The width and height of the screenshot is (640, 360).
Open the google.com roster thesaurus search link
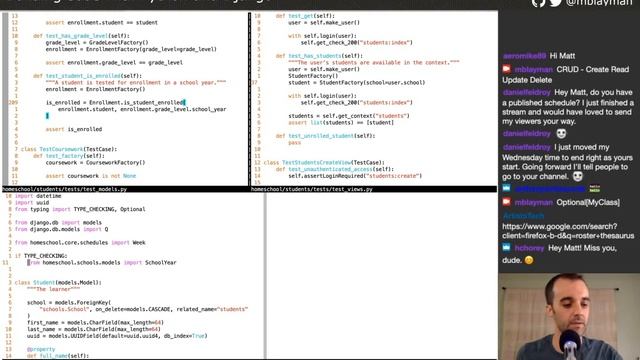(568, 231)
